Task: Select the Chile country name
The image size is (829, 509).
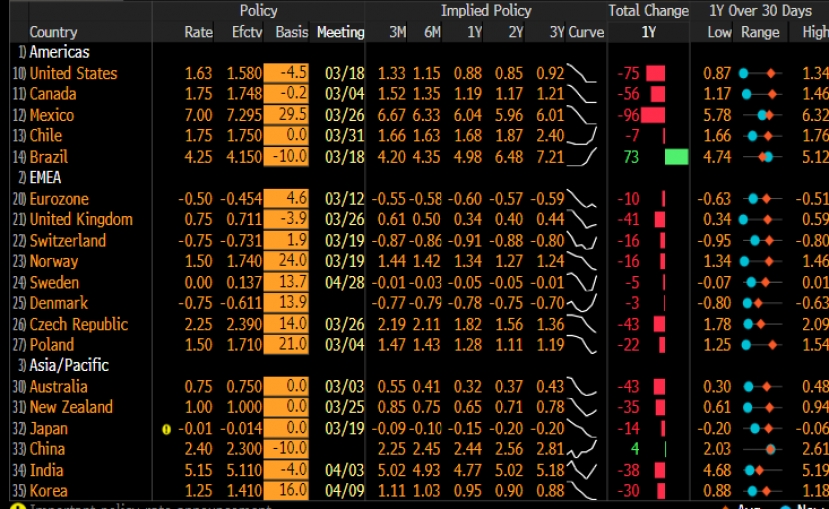Action: [x=46, y=136]
